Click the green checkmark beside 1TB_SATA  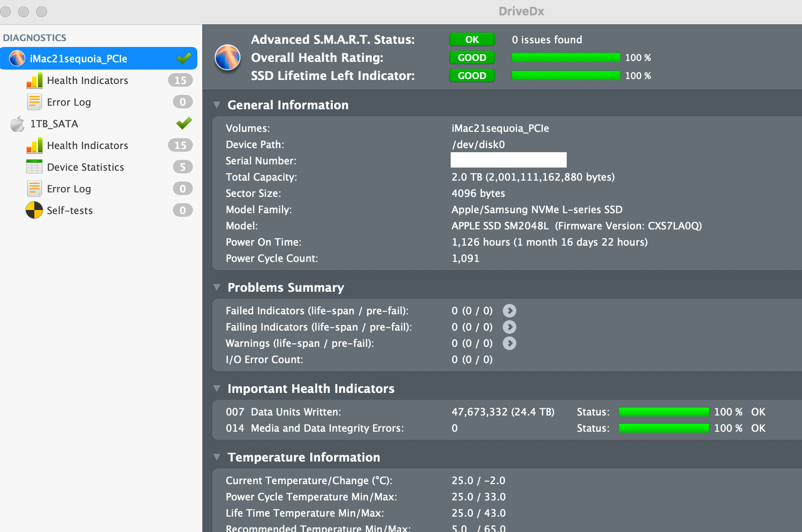184,123
